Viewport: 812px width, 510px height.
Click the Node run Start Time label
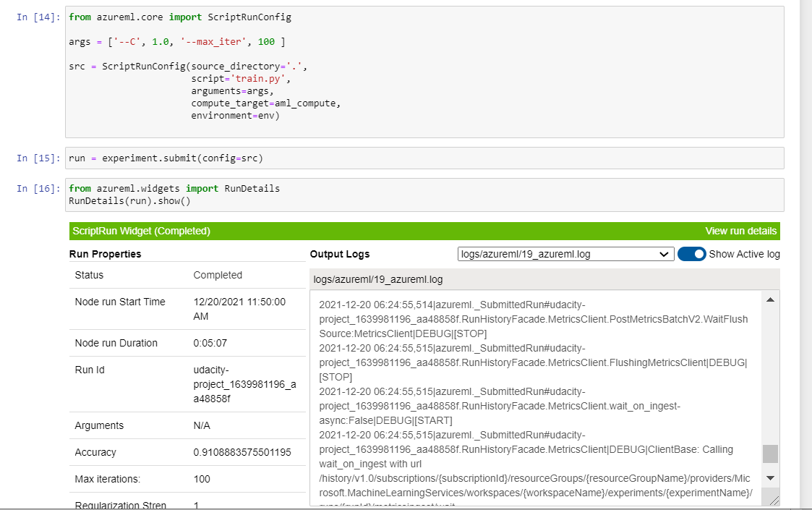click(119, 302)
